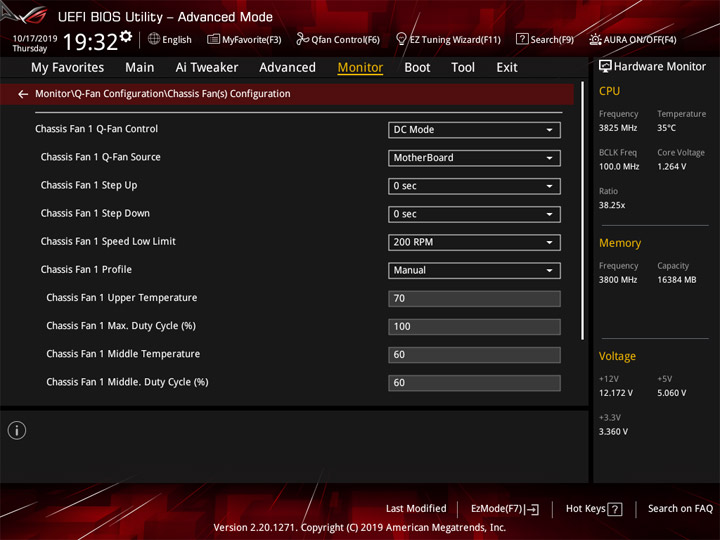Click the Upper Temperature field showing 70
Image resolution: width=720 pixels, height=540 pixels.
[x=474, y=298]
